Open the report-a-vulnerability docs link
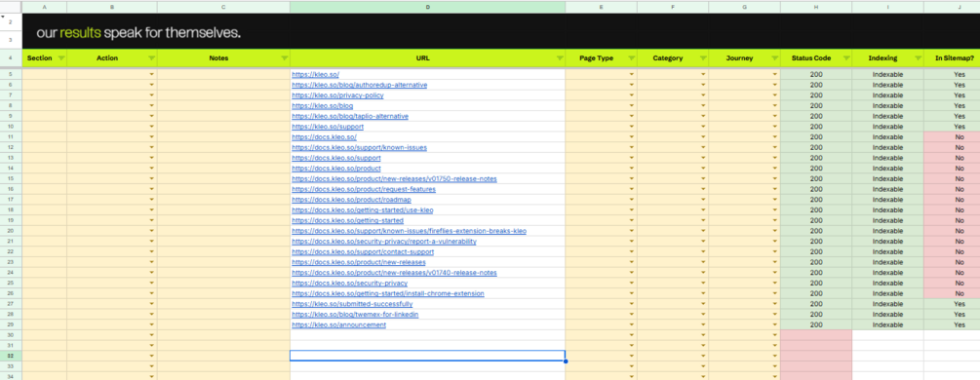980x380 pixels. (384, 242)
